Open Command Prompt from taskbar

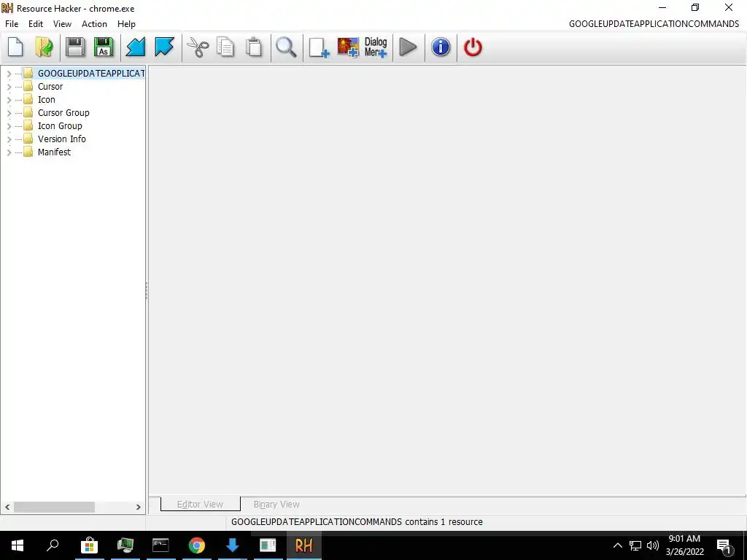coord(160,545)
